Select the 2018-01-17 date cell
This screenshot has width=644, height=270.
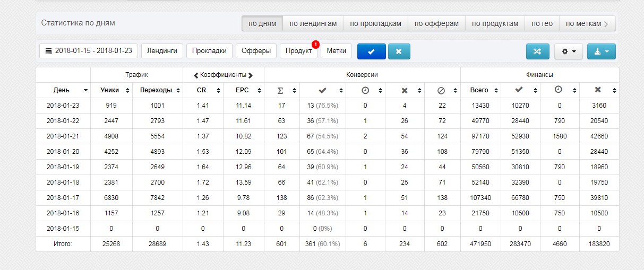(x=63, y=198)
